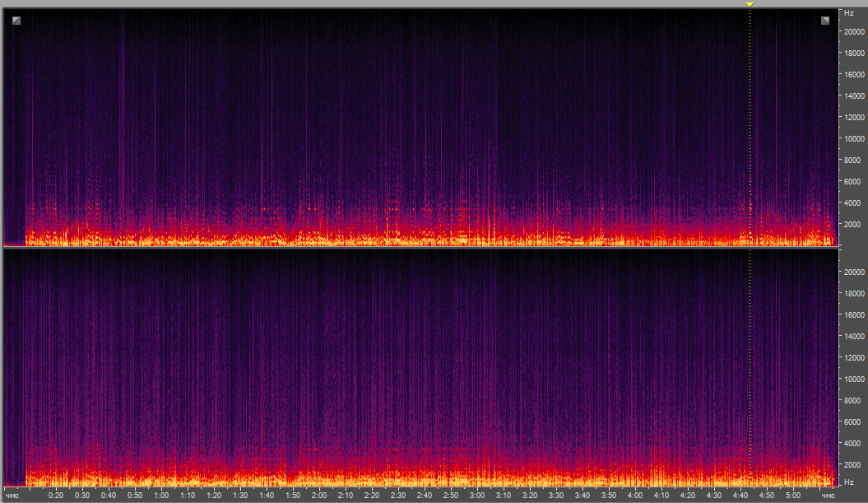This screenshot has height=503, width=868.
Task: Click the 2:30 mark on the time ruler
Action: [x=398, y=496]
